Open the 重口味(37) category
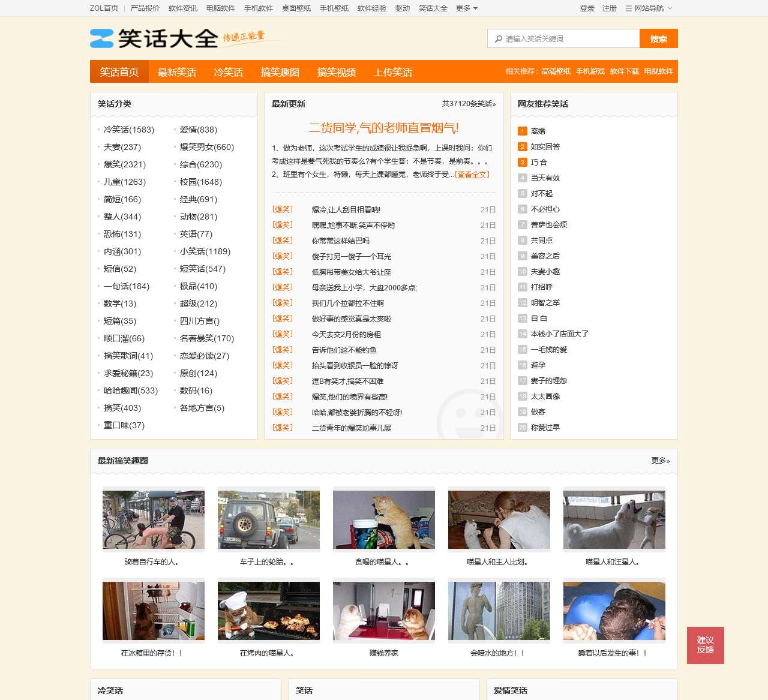 124,425
